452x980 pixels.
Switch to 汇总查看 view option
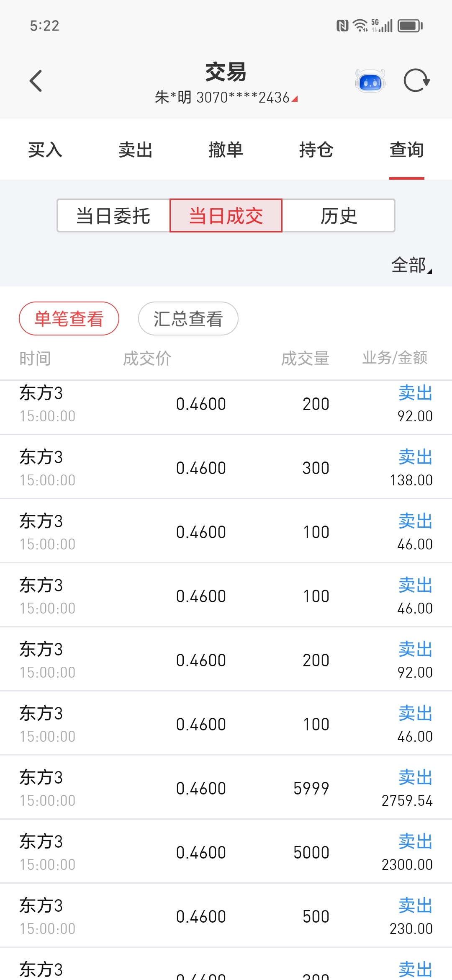188,319
